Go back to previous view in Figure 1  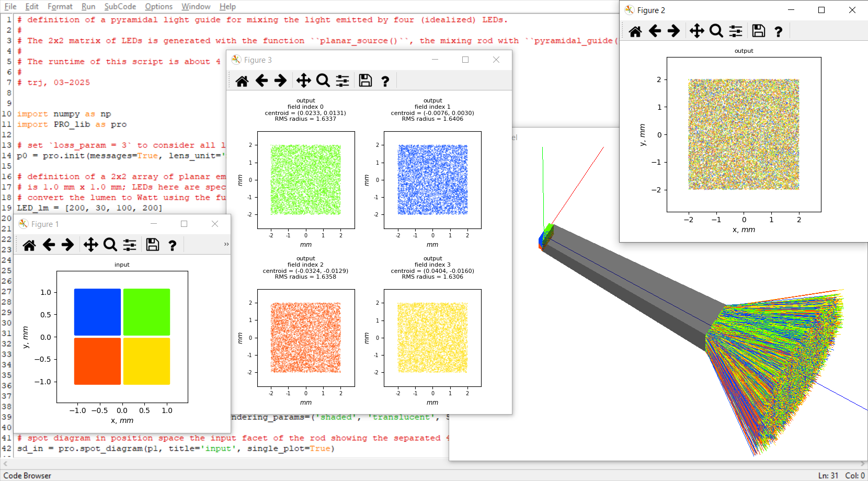[49, 245]
